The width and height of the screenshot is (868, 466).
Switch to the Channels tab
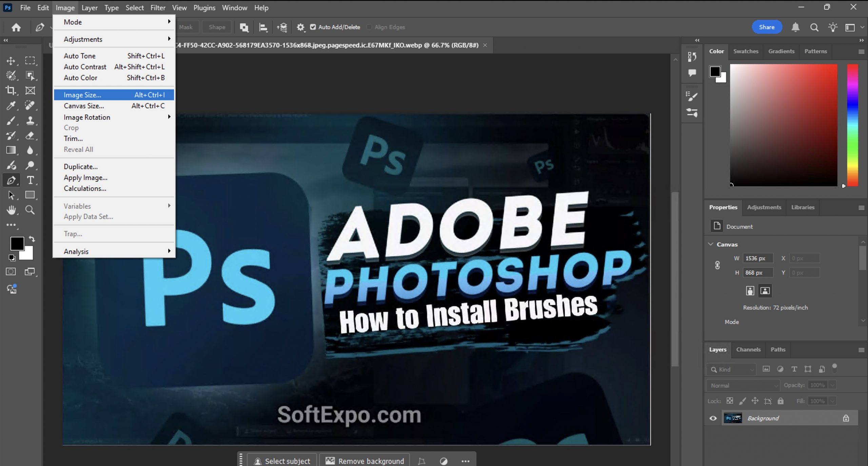click(748, 349)
